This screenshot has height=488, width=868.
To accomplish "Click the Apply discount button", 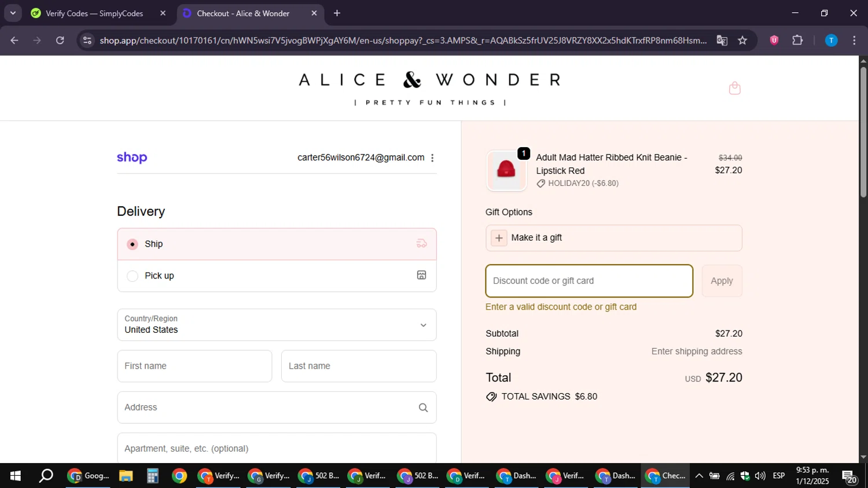I will coord(722,281).
